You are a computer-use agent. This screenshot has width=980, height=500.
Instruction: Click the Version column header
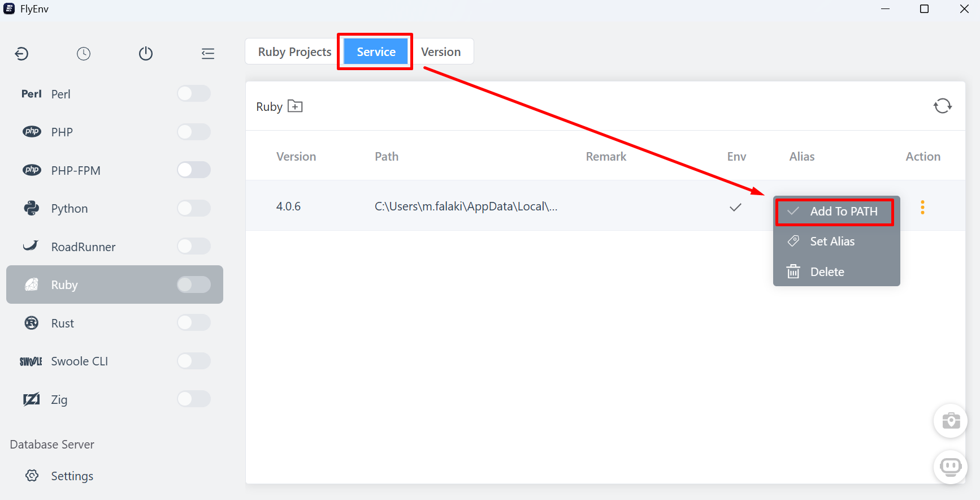[296, 157]
